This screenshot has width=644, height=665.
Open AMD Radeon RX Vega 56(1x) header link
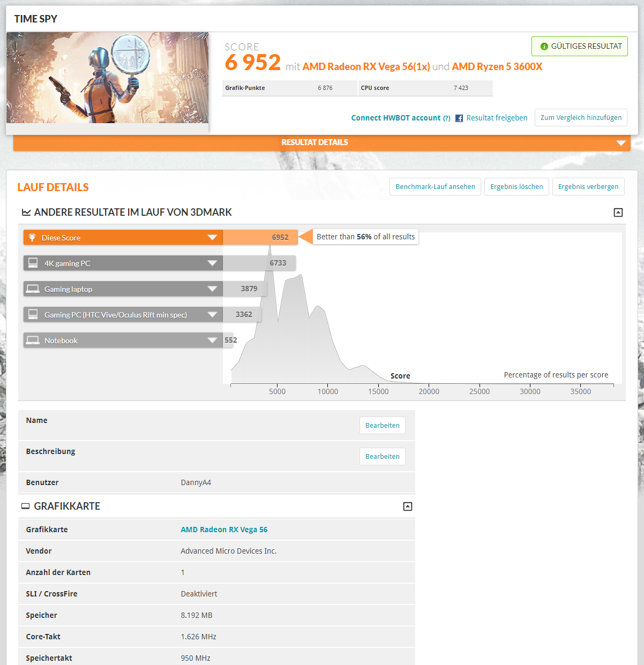[366, 66]
